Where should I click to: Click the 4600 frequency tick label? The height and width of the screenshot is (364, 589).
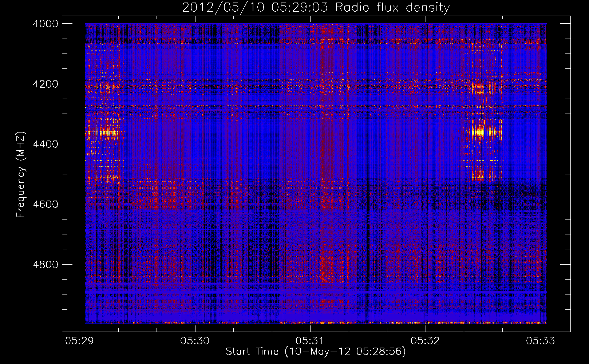coord(46,204)
